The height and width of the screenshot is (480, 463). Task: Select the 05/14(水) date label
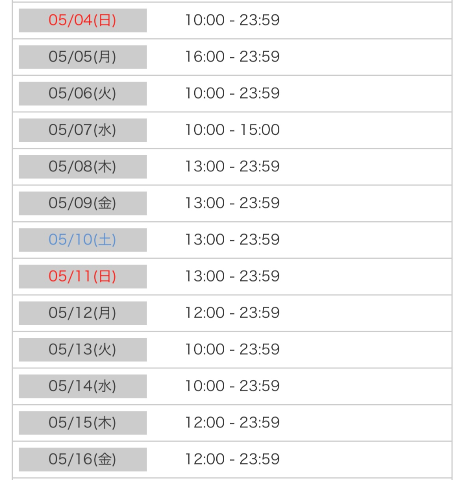pyautogui.click(x=83, y=387)
